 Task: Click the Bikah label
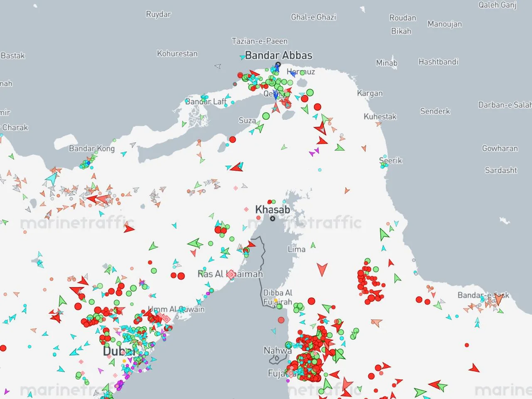click(x=401, y=31)
